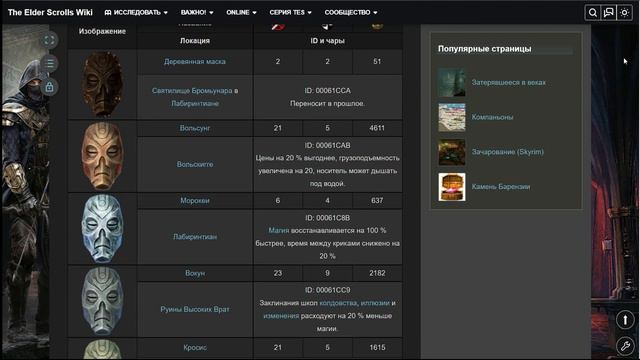Image resolution: width=640 pixels, height=360 pixels.
Task: Open the Кросис mask link
Action: tap(195, 348)
